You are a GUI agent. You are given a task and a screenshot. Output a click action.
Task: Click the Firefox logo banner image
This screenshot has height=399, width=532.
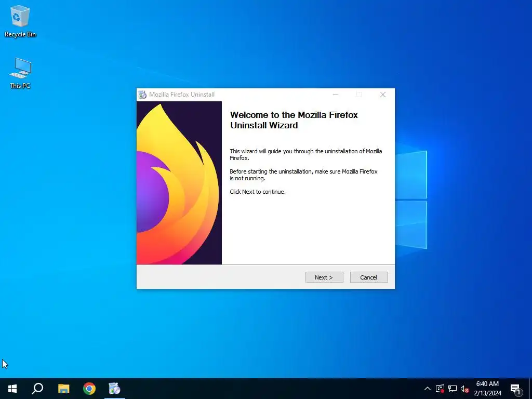(179, 183)
